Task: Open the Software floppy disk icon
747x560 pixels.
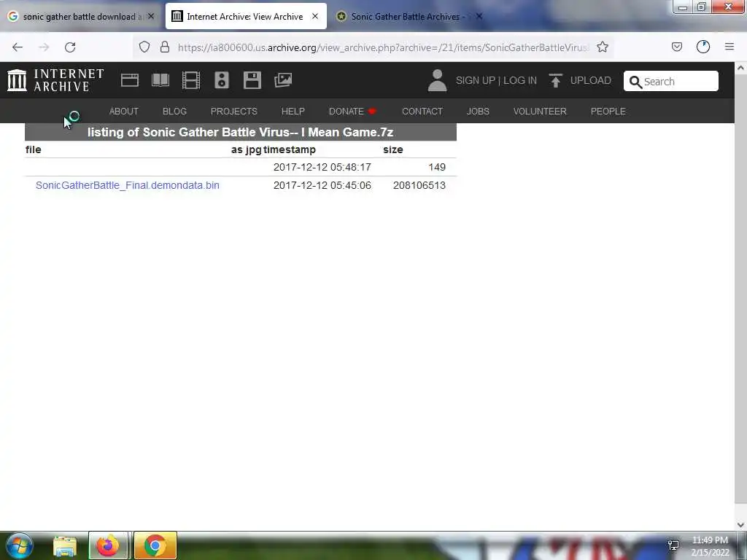Action: [x=252, y=80]
